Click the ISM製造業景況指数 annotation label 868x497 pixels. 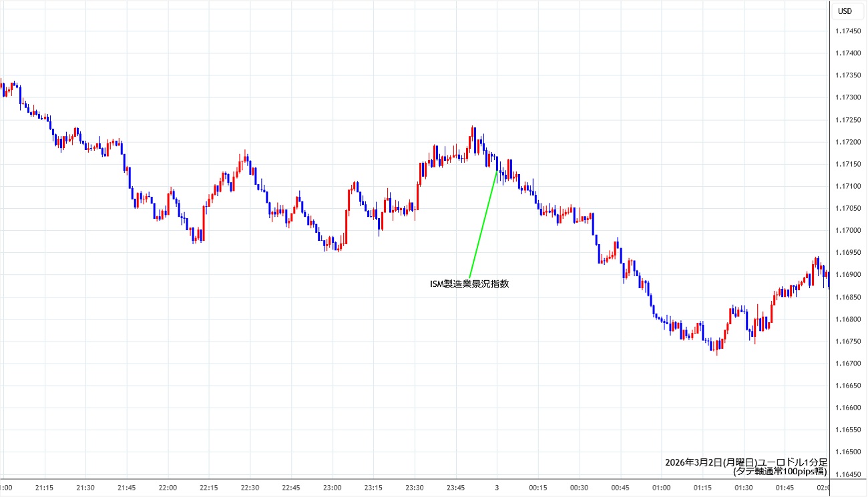point(469,284)
